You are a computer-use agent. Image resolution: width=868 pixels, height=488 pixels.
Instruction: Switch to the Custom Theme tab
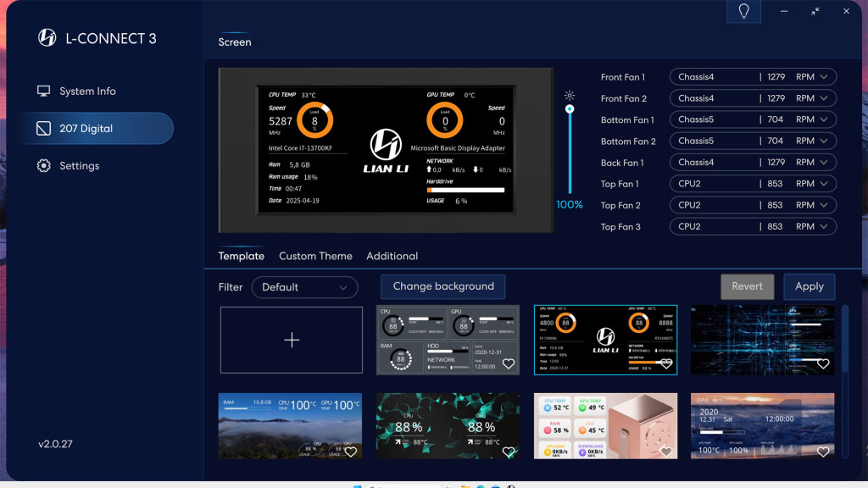[x=315, y=256]
